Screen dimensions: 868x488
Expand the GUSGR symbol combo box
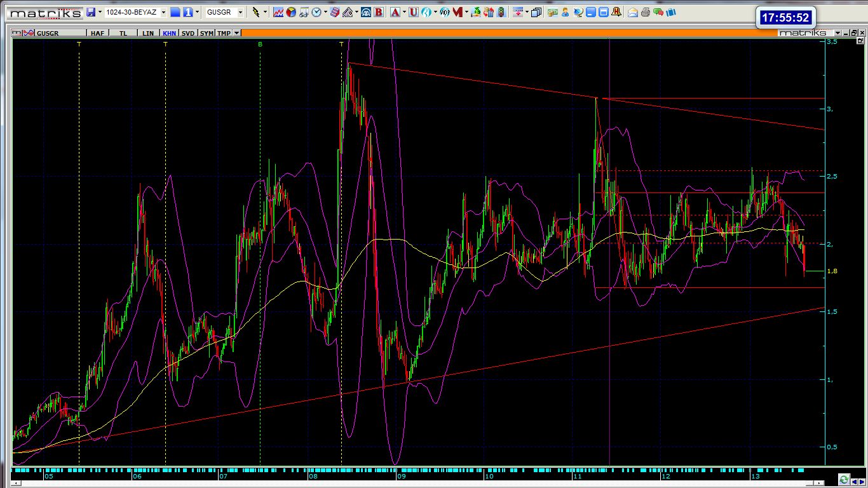point(240,12)
